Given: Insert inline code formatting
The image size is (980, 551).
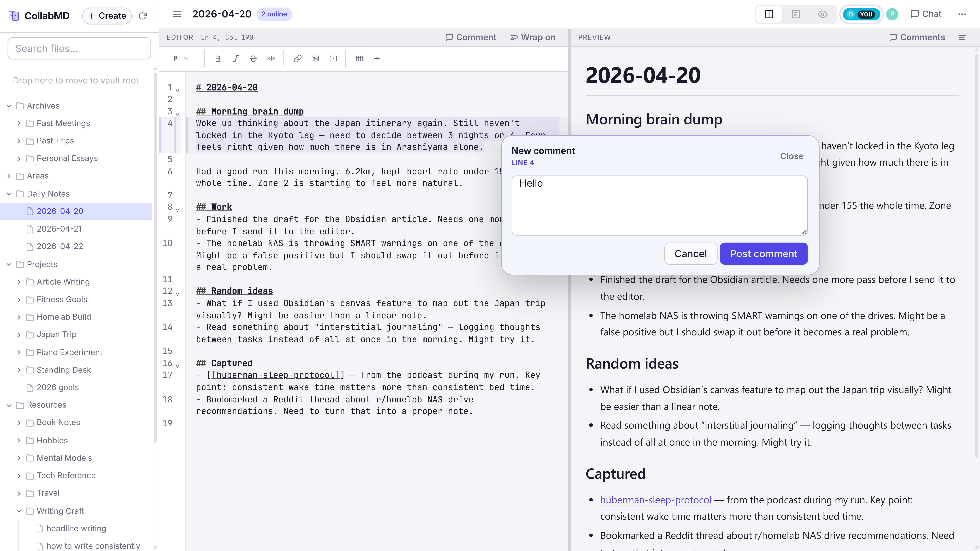Looking at the screenshot, I should (x=271, y=59).
